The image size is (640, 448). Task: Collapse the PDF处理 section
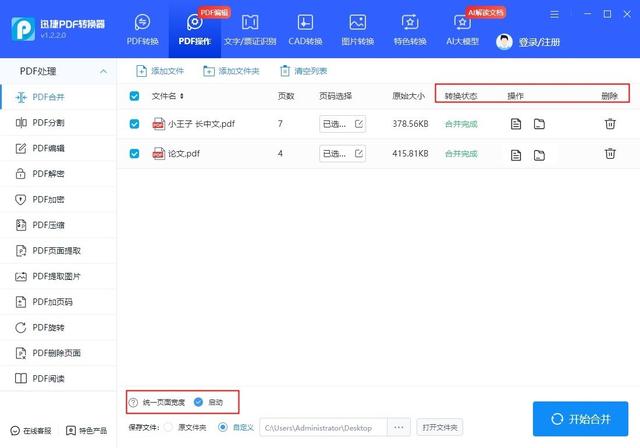click(103, 71)
